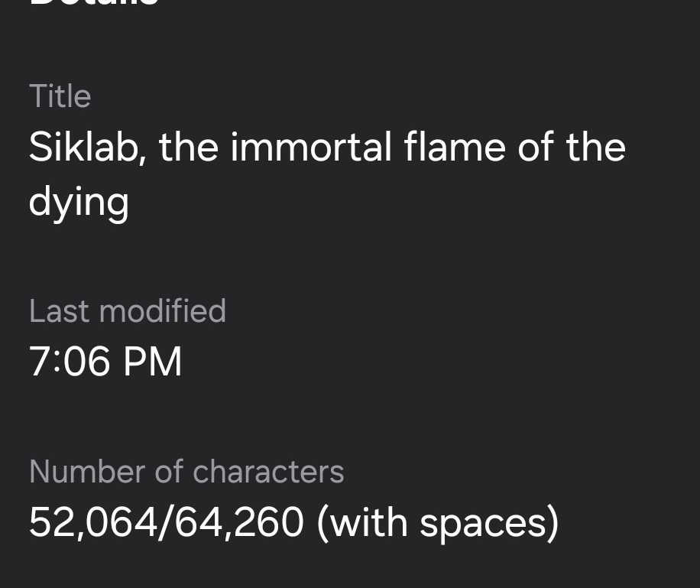Click the partially visible Details heading
This screenshot has height=588, width=700.
93,4
